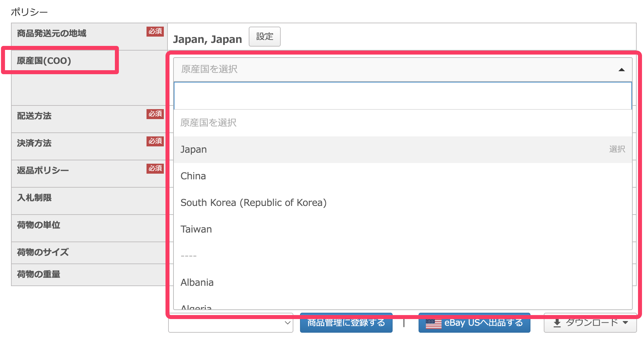
Task: Click the 必須 badge beside 返品ポリシー
Action: point(155,169)
